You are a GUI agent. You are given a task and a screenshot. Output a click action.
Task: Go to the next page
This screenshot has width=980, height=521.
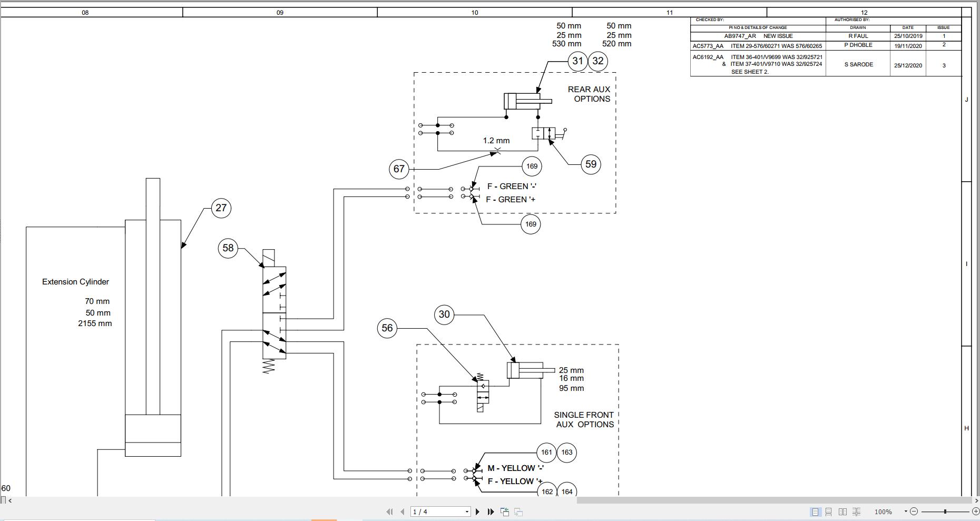point(477,512)
